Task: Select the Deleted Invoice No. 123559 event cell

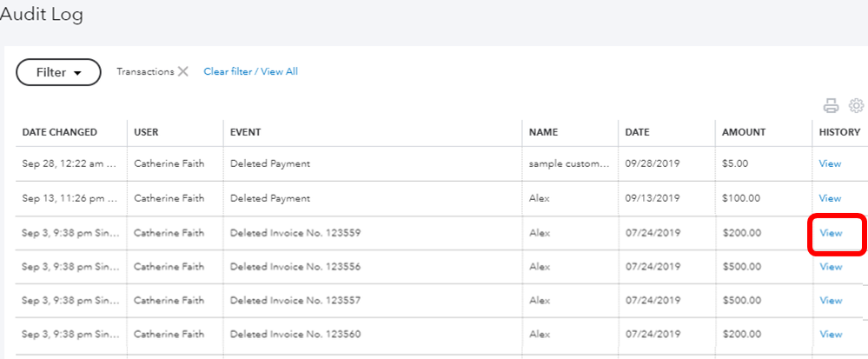Action: coord(295,233)
